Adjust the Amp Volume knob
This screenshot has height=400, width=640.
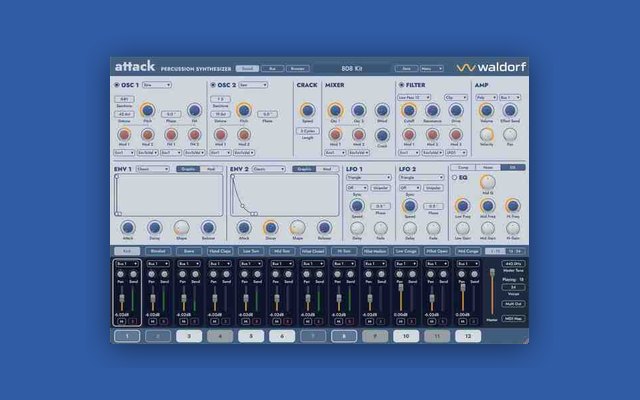coord(486,110)
